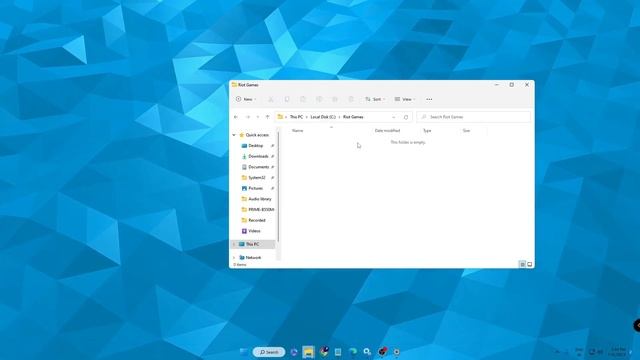Switch to Large icons view in status bar
The image size is (640, 360).
[529, 264]
